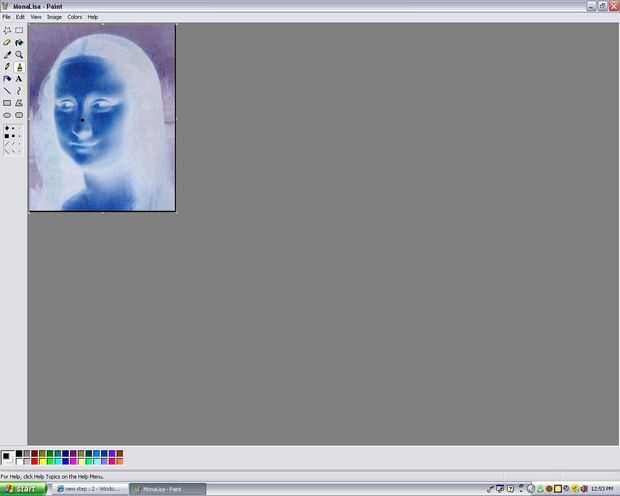Select the rectangular Select tool
The width and height of the screenshot is (620, 496).
(19, 30)
